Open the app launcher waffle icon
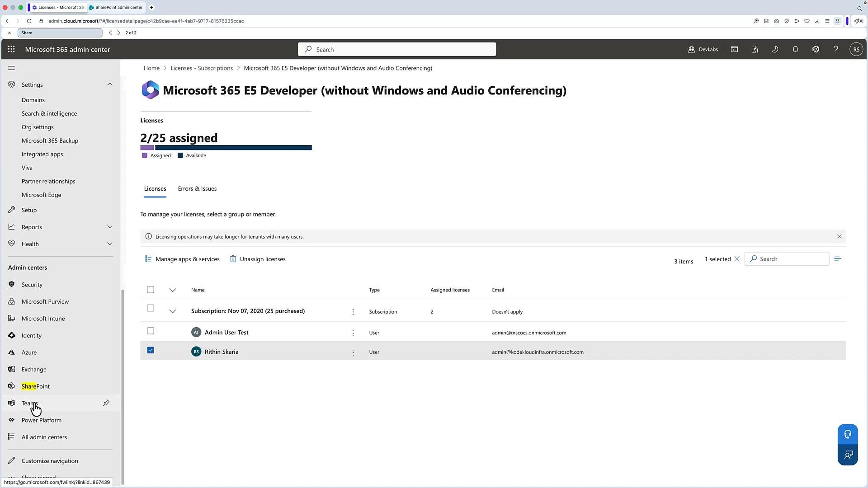 click(11, 49)
